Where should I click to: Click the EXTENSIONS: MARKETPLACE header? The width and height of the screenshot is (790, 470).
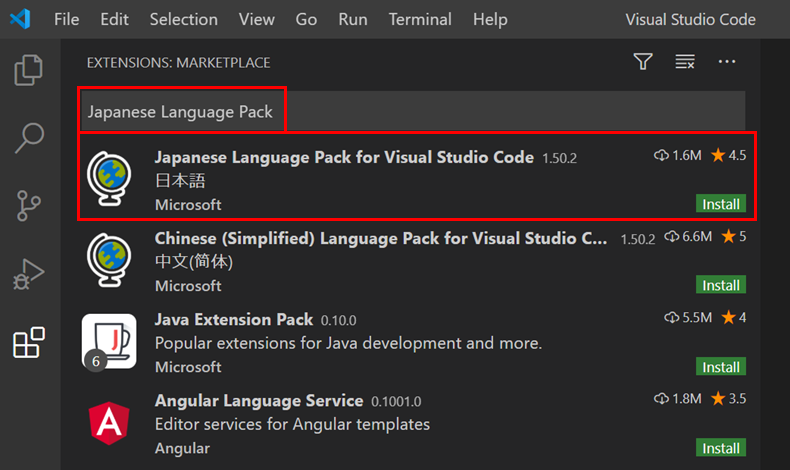coord(178,62)
